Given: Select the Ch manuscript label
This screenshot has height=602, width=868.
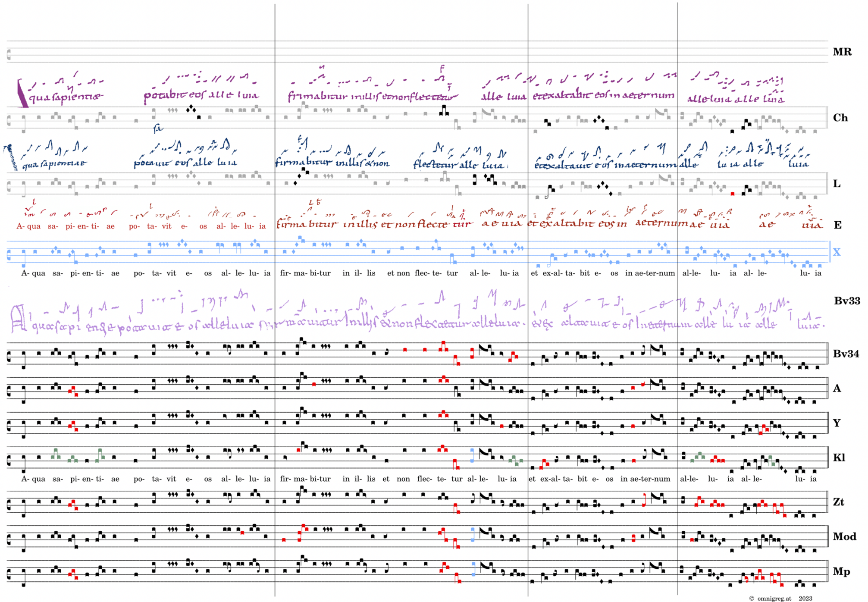Looking at the screenshot, I should pyautogui.click(x=840, y=118).
